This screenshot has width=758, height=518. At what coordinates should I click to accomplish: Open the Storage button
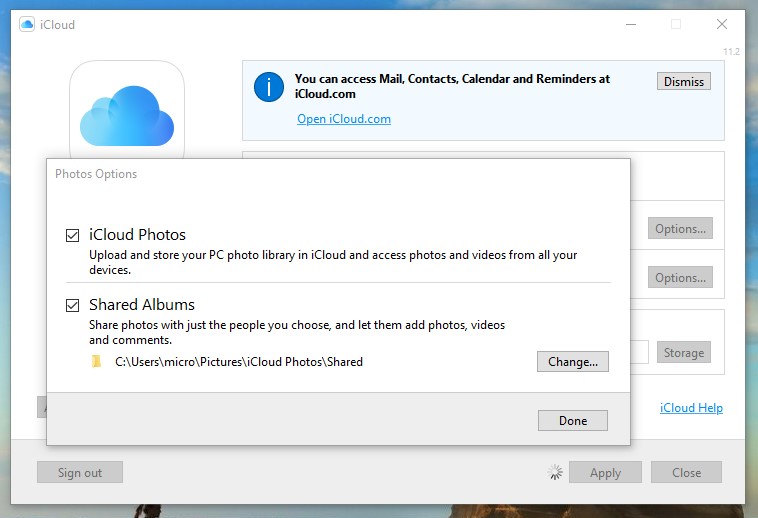[684, 352]
